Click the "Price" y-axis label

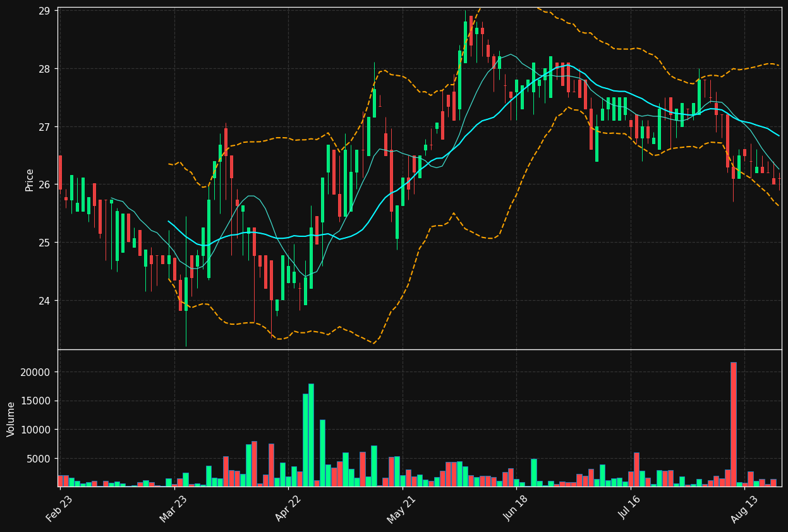tap(30, 179)
